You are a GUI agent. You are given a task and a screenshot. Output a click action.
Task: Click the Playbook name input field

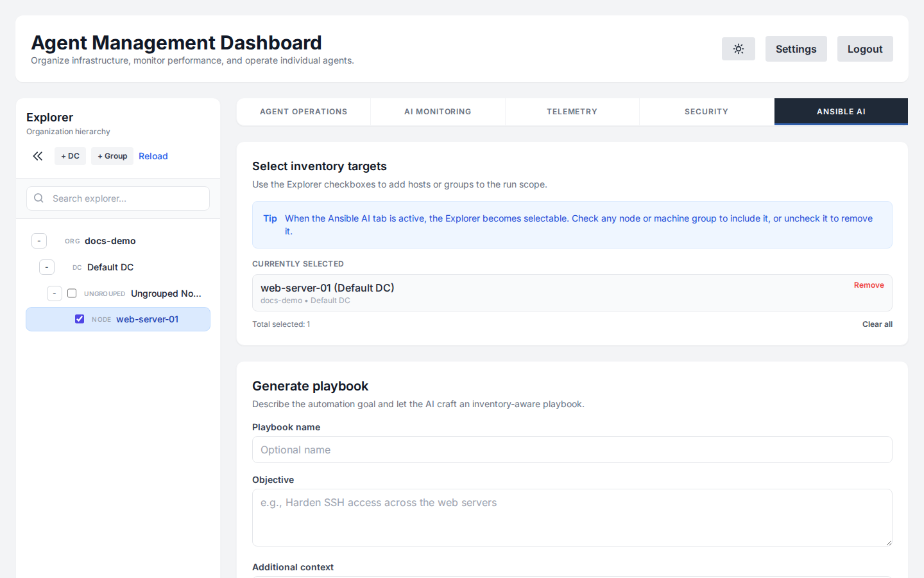point(572,450)
